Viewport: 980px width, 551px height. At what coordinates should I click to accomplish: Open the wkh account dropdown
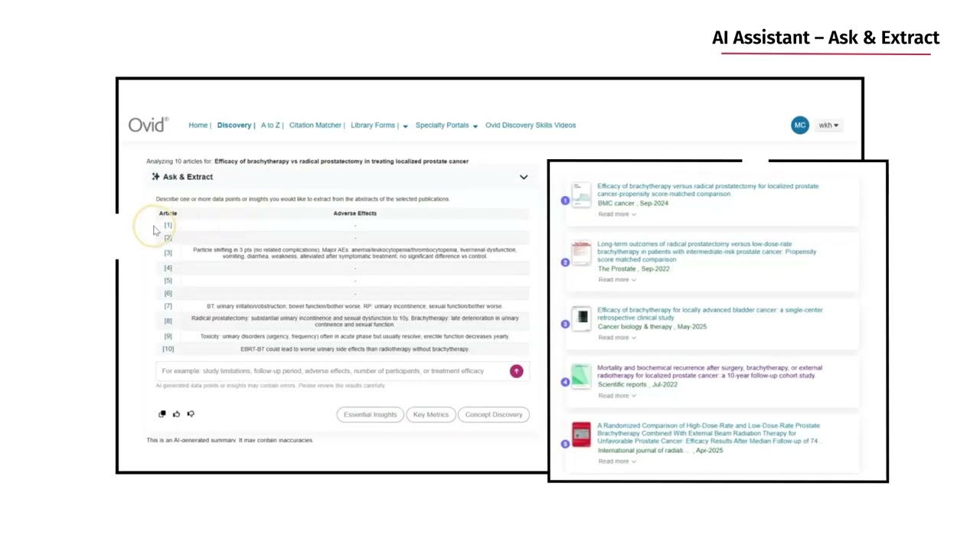828,126
